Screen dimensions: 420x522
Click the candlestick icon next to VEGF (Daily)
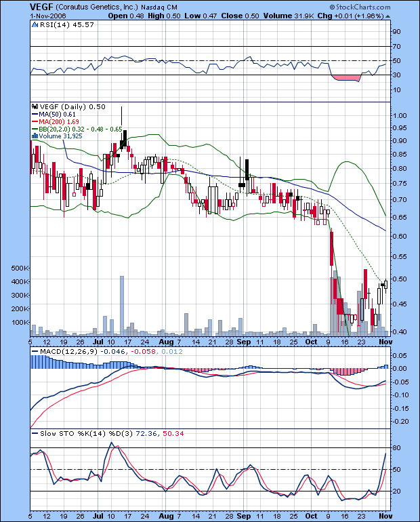[35, 107]
